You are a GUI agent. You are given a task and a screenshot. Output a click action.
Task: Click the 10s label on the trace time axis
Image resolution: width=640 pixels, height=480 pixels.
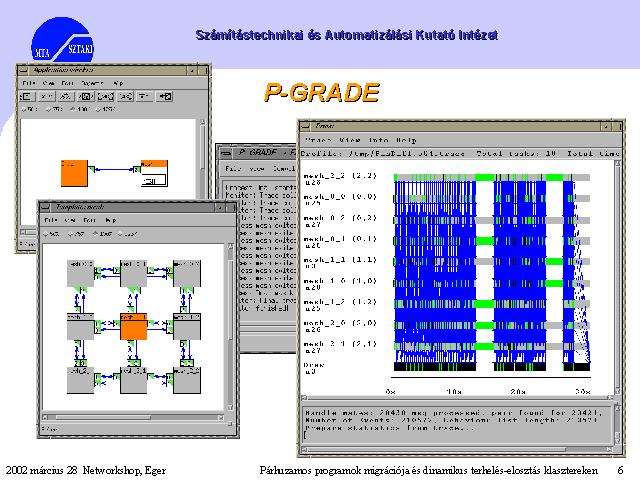[x=454, y=391]
